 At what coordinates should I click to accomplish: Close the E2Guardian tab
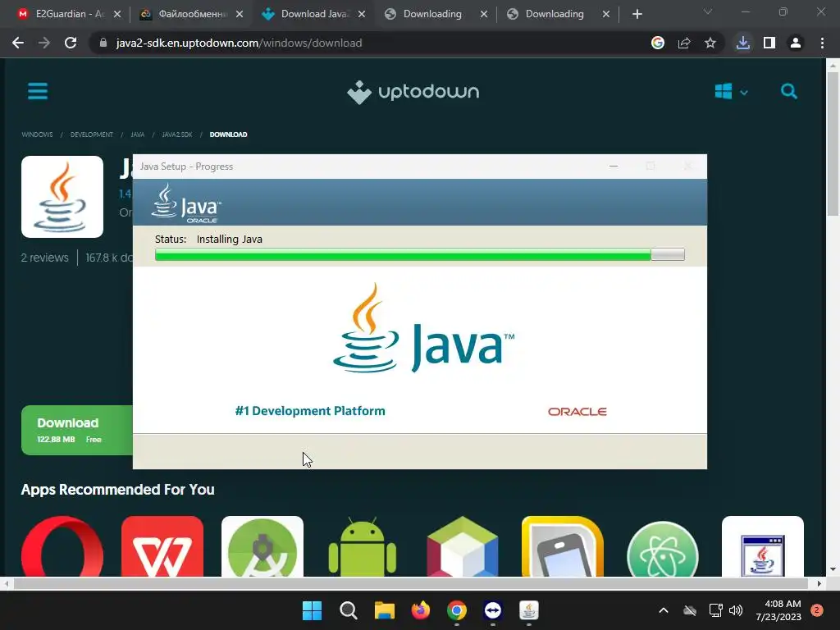point(117,14)
